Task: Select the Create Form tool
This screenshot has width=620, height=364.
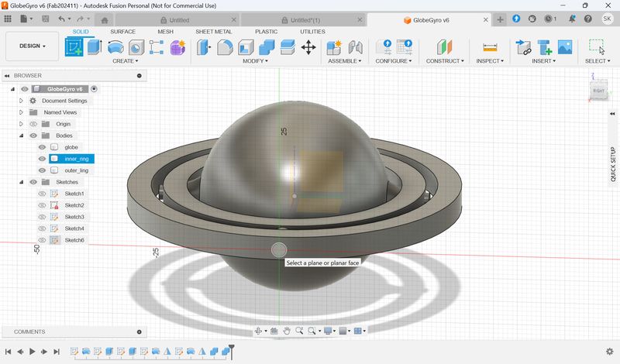Action: (x=177, y=47)
